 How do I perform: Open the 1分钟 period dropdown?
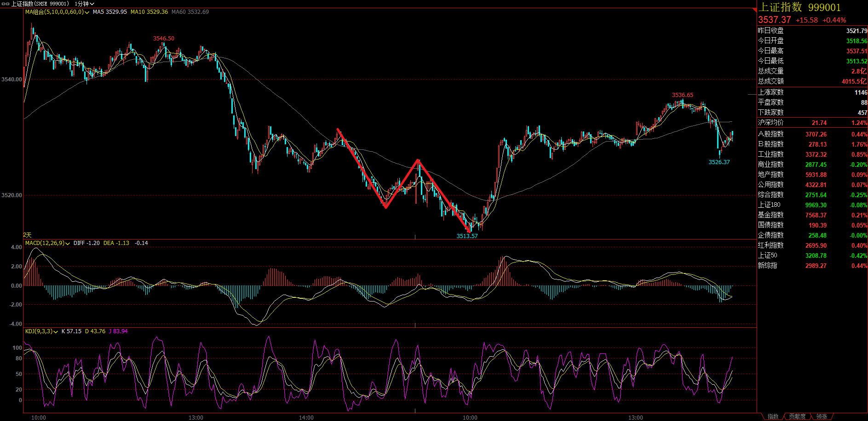[84, 4]
